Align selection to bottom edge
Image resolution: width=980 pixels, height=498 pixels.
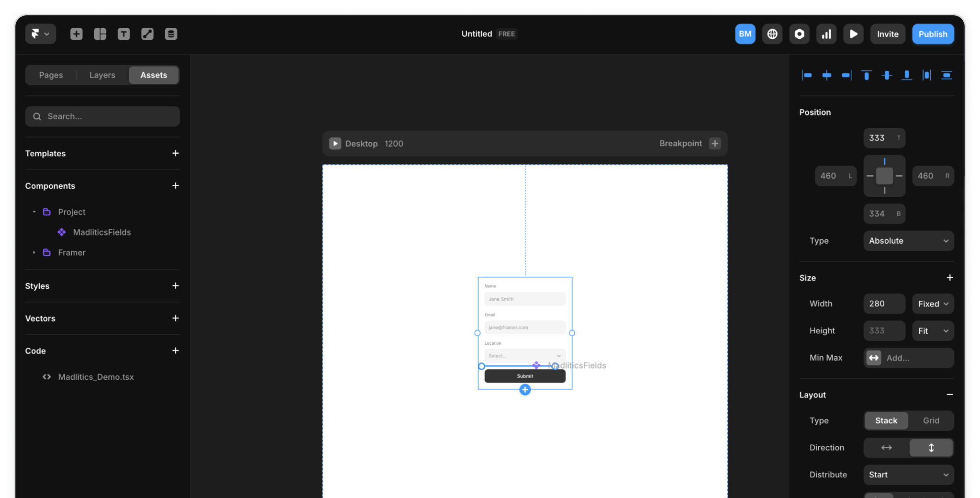(907, 75)
